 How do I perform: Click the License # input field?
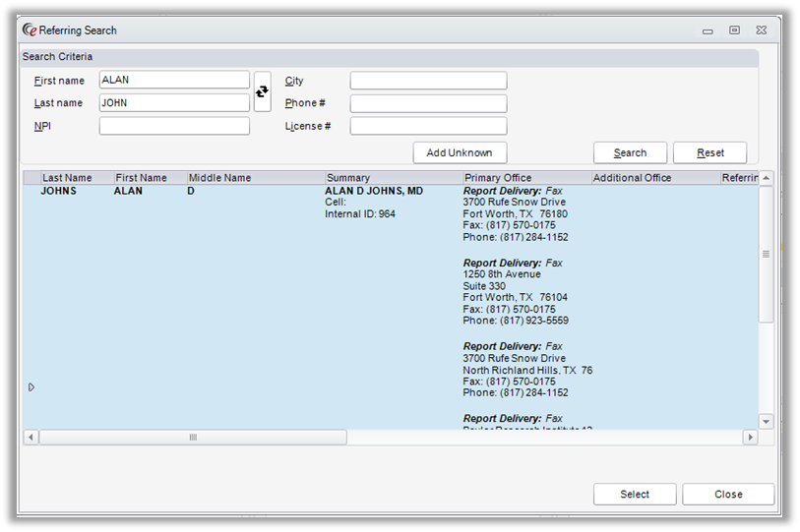pos(428,126)
